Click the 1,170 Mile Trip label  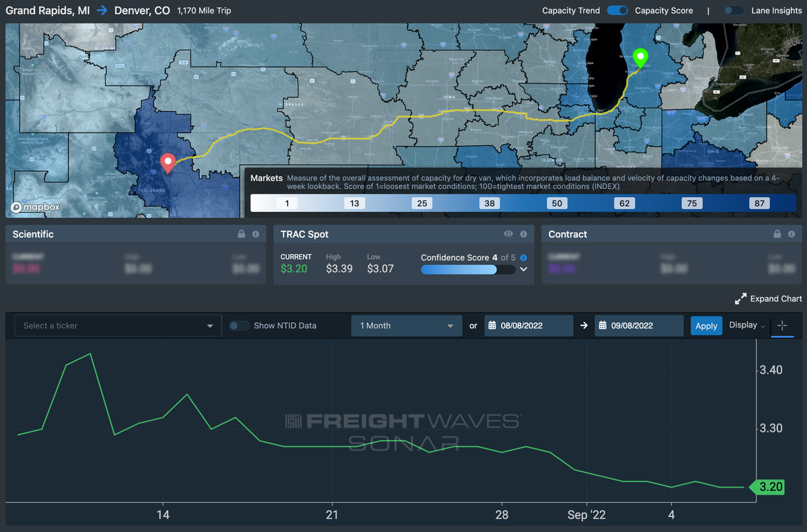point(206,11)
